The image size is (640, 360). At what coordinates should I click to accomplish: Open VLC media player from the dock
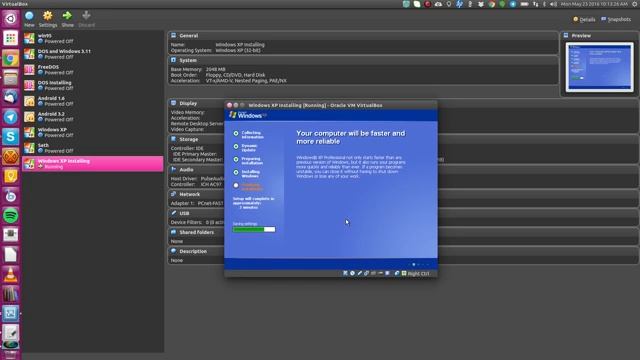point(10,274)
